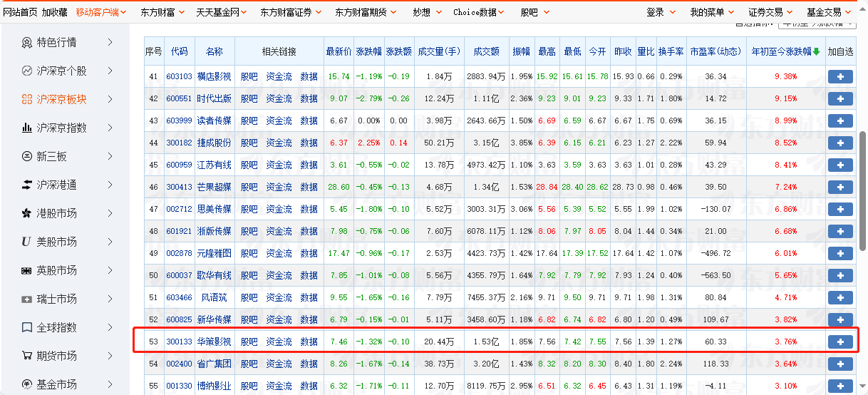
Task: Expand the 全球指数 submenu chevron
Action: click(x=110, y=327)
